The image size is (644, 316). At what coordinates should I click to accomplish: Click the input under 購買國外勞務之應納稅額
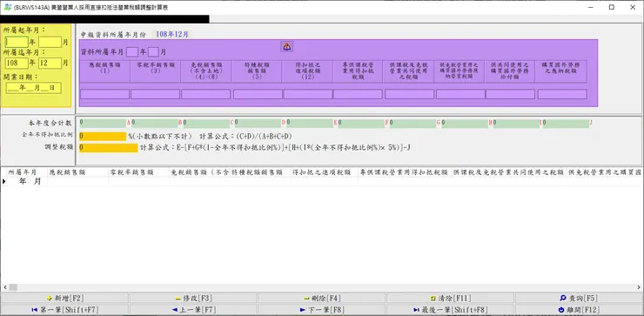pos(562,94)
